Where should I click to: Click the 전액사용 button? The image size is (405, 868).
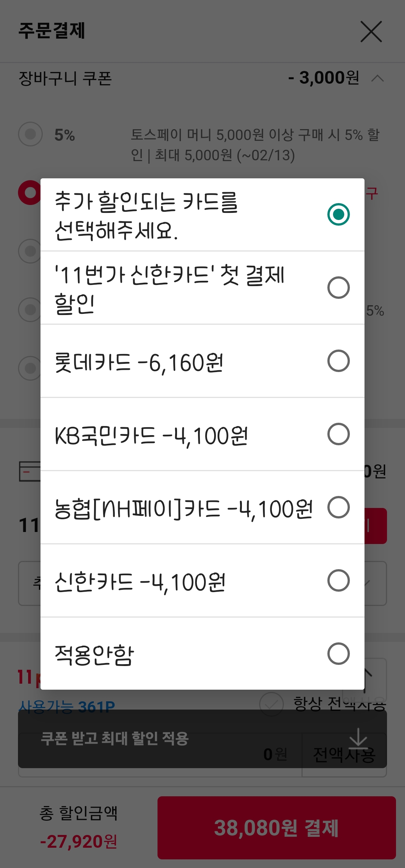344,755
